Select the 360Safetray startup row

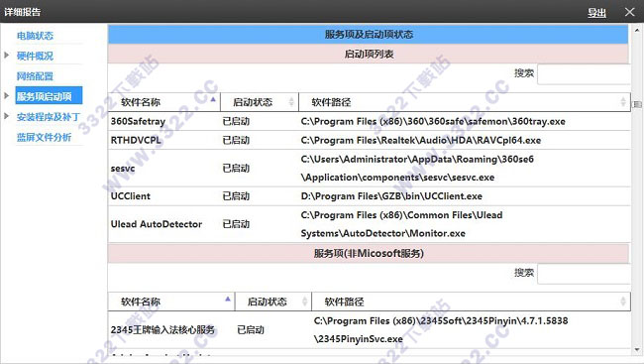coord(369,121)
